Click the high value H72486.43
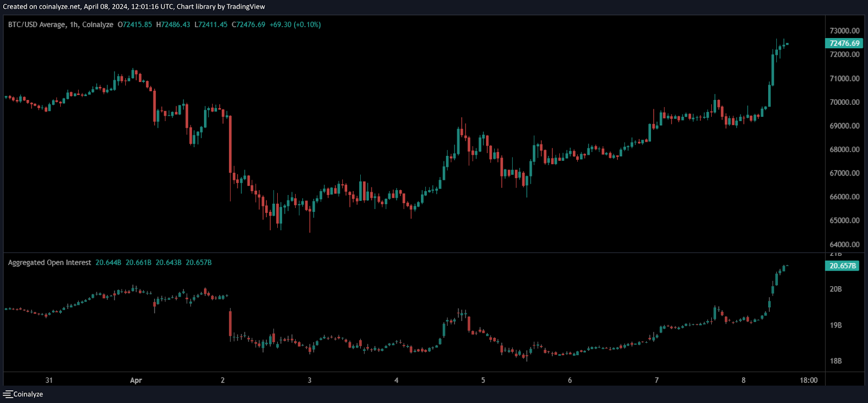 (173, 24)
